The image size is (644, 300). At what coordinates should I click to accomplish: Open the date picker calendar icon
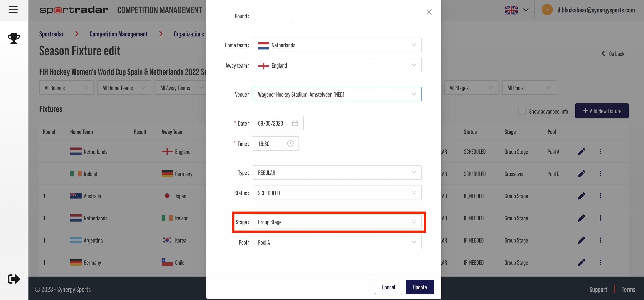(x=295, y=123)
